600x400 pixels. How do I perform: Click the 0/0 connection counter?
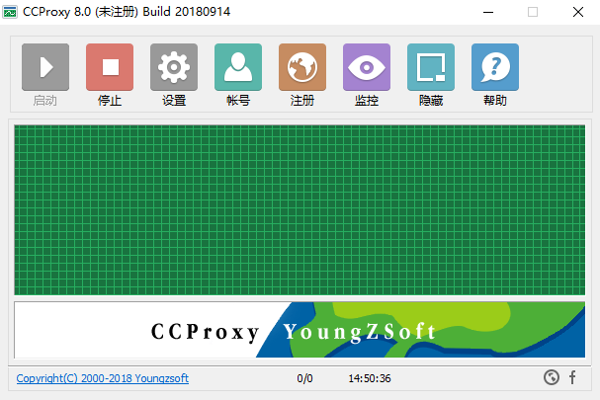tap(305, 379)
